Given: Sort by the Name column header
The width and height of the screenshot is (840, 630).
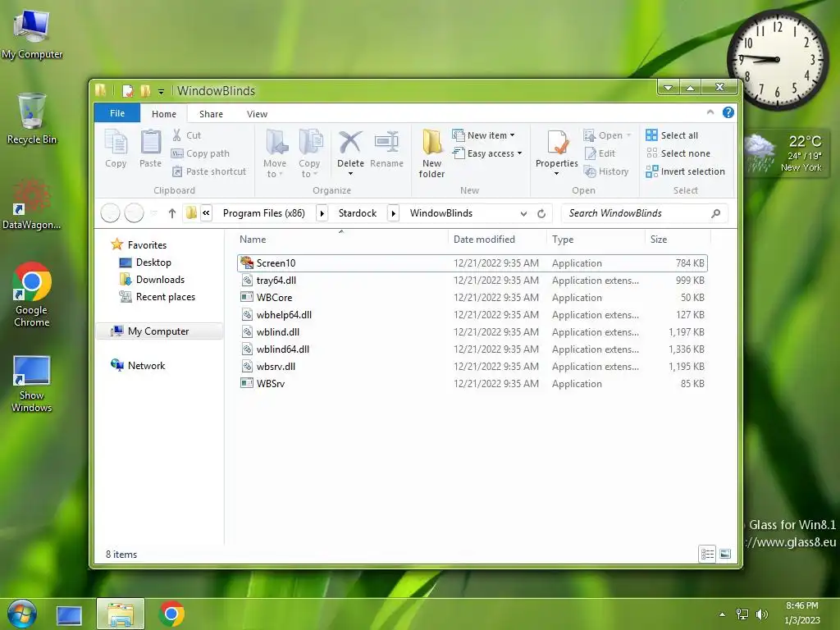Looking at the screenshot, I should tap(342, 240).
